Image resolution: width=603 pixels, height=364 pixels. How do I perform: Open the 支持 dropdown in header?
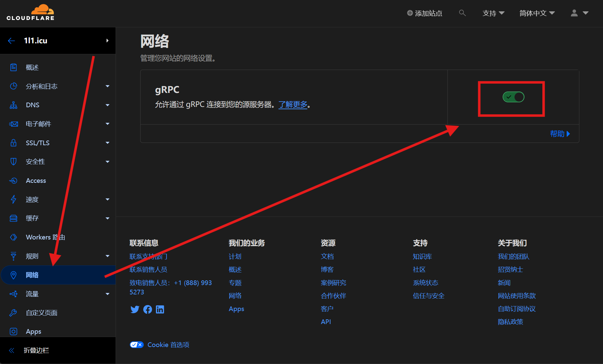493,13
